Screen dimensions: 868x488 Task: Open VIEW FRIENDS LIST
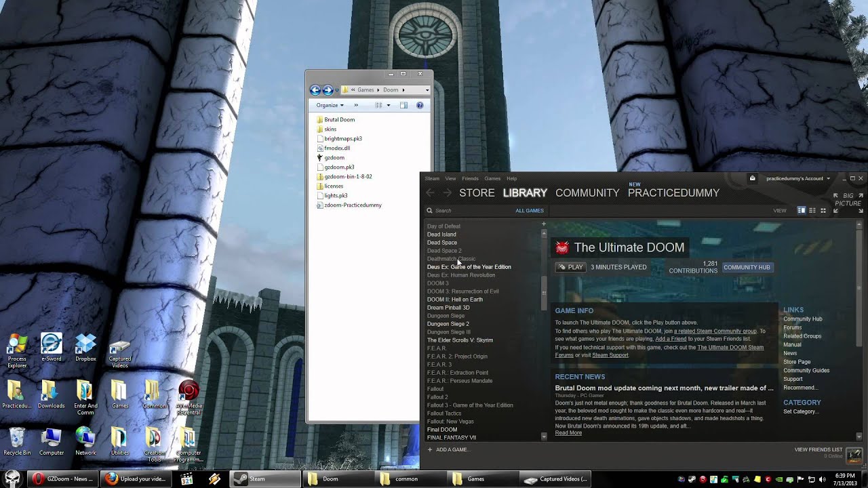coord(818,449)
